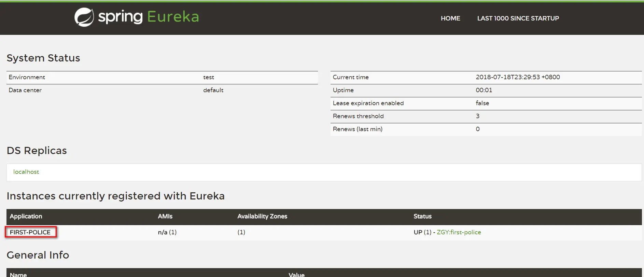Select the lease expiration value 'false'

tap(482, 103)
